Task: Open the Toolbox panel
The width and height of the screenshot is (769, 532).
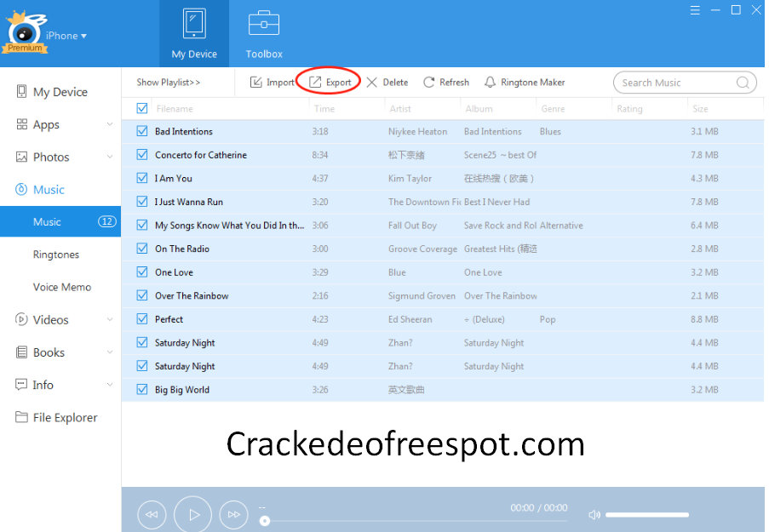Action: point(262,32)
